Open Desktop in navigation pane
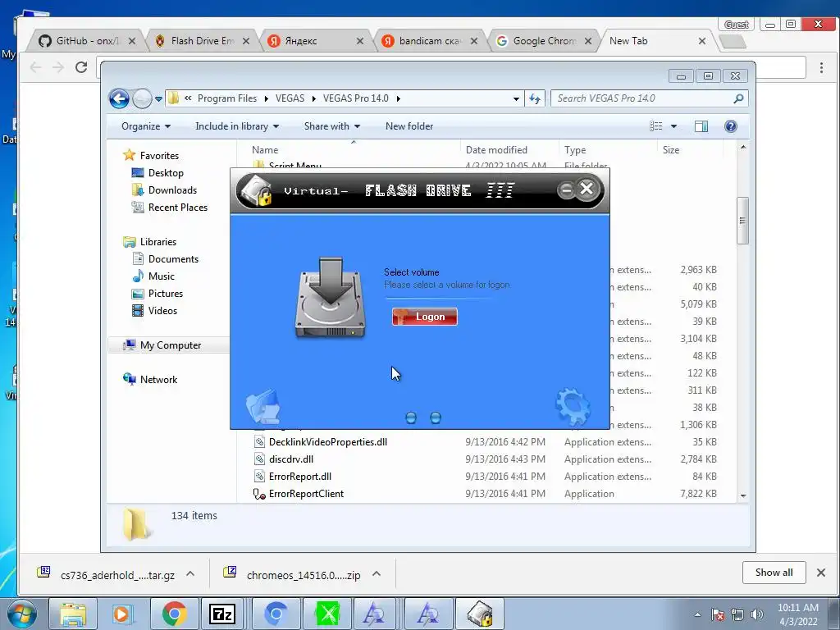 pyautogui.click(x=166, y=173)
